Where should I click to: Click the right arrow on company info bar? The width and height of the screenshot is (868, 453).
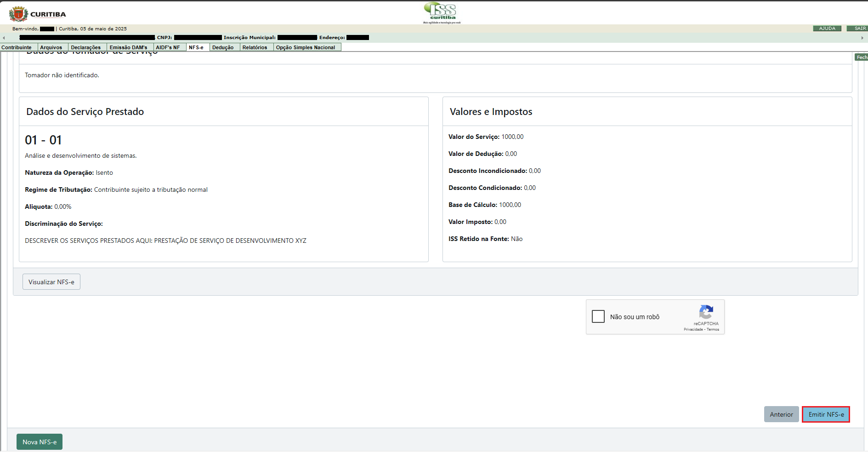[x=862, y=38]
